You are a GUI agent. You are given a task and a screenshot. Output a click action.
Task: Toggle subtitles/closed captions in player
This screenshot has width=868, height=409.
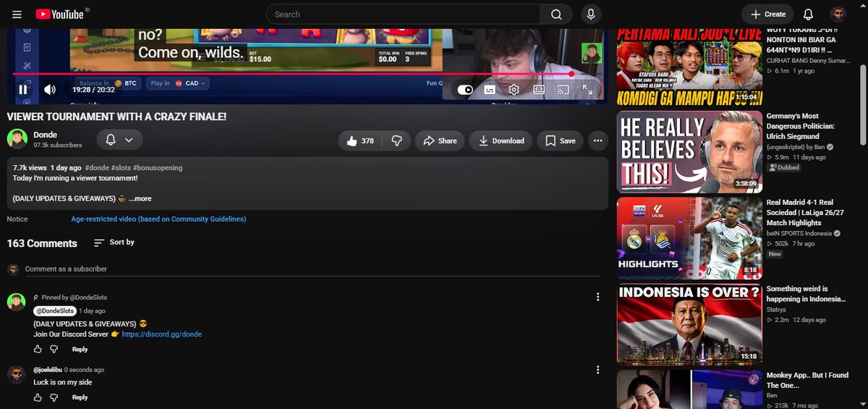point(490,90)
